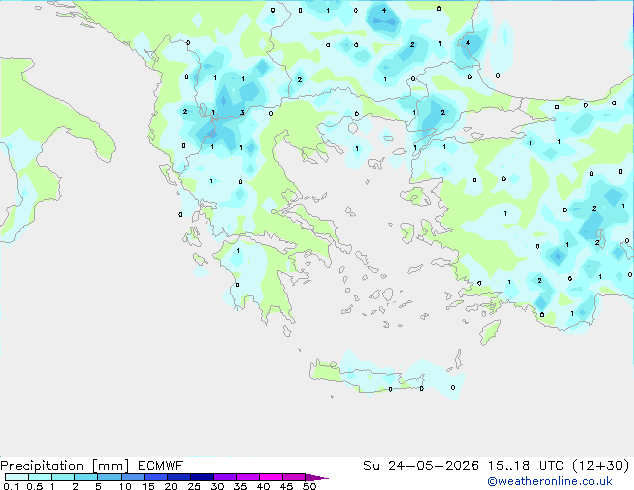
Task: Click the 'Su 24-05-2026' date text
Action: point(421,466)
